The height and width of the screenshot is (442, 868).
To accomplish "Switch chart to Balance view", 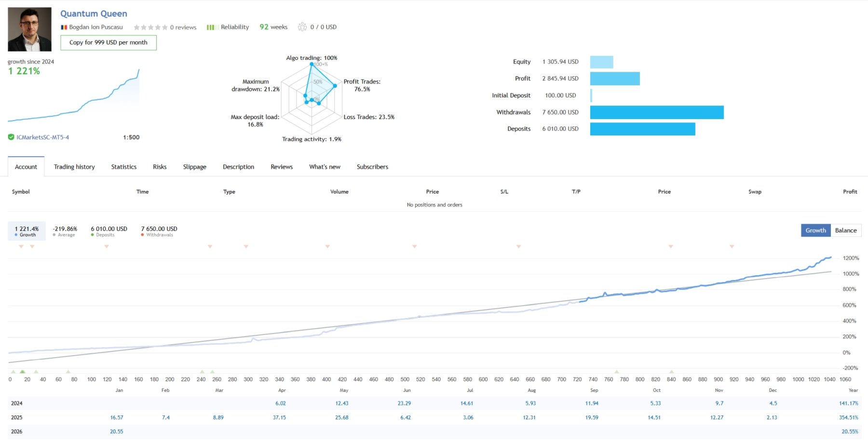I will point(846,230).
